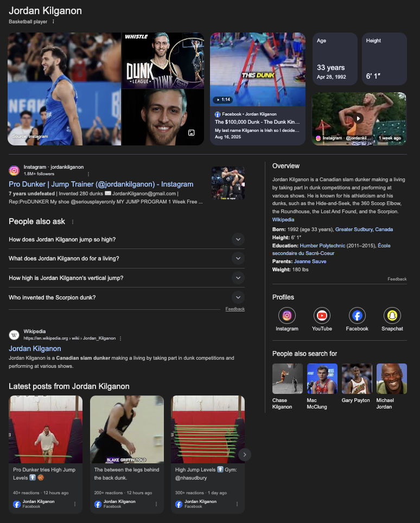
Task: Open the Facebook profile icon
Action: point(357,315)
